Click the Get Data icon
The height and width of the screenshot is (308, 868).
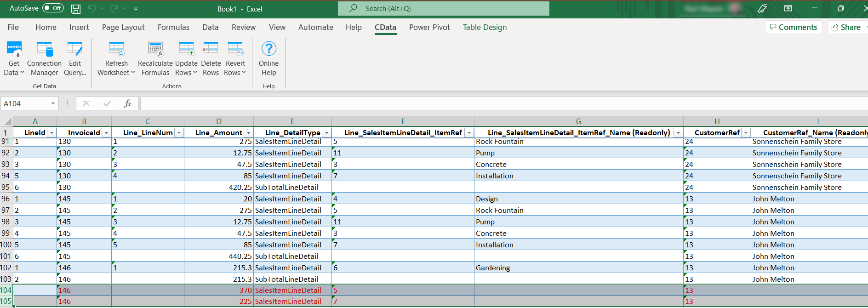(14, 50)
